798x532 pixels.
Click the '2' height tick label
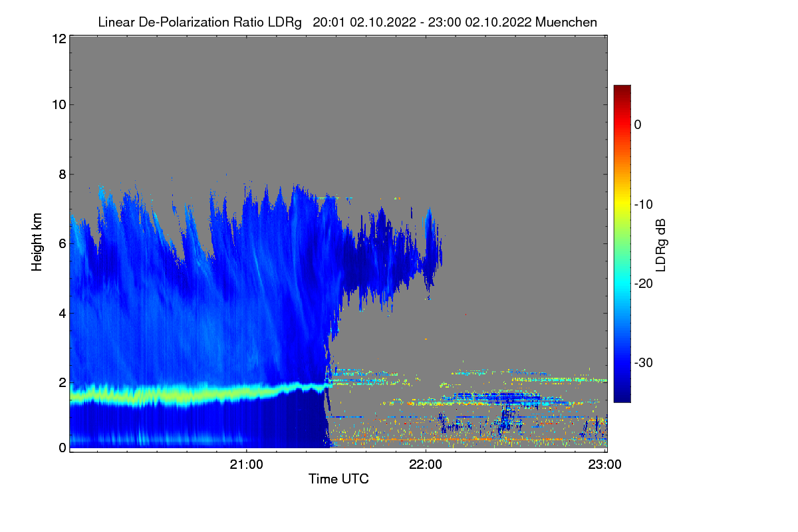[61, 382]
